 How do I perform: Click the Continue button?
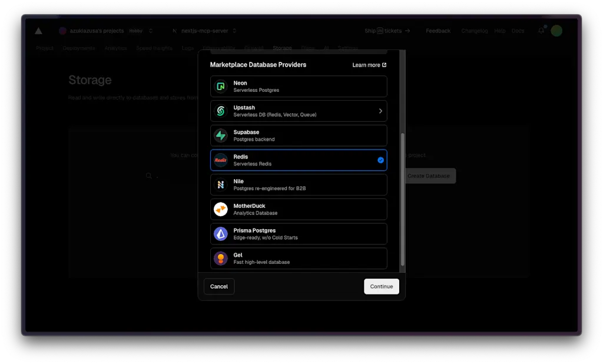coord(382,286)
